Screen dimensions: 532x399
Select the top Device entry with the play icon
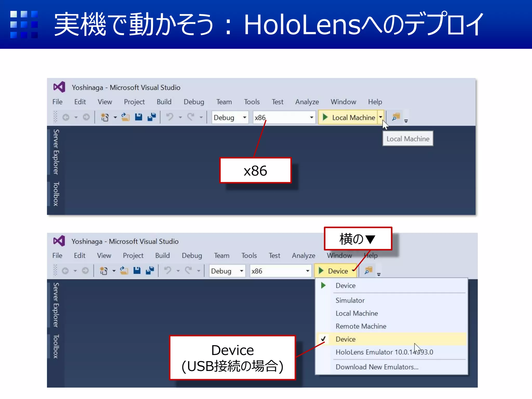point(391,285)
